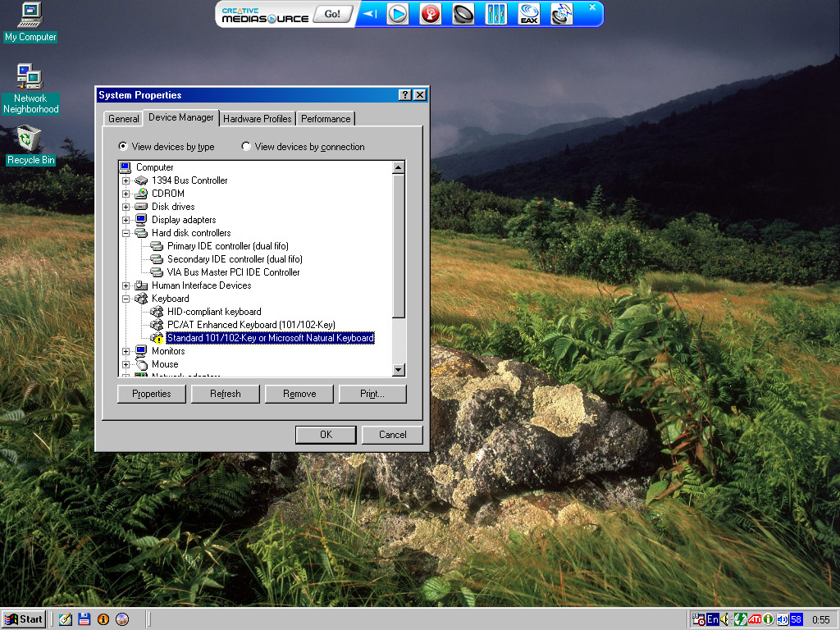Image resolution: width=840 pixels, height=630 pixels.
Task: Click the En language indicator in tray
Action: [713, 619]
